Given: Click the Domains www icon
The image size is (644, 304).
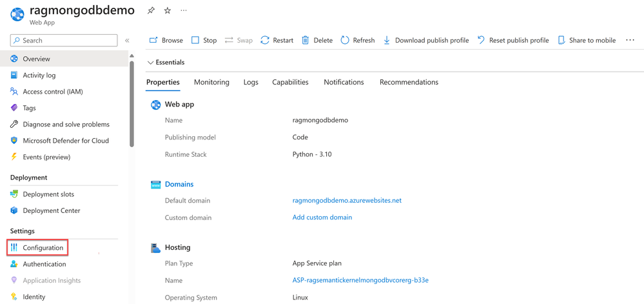Looking at the screenshot, I should point(155,185).
